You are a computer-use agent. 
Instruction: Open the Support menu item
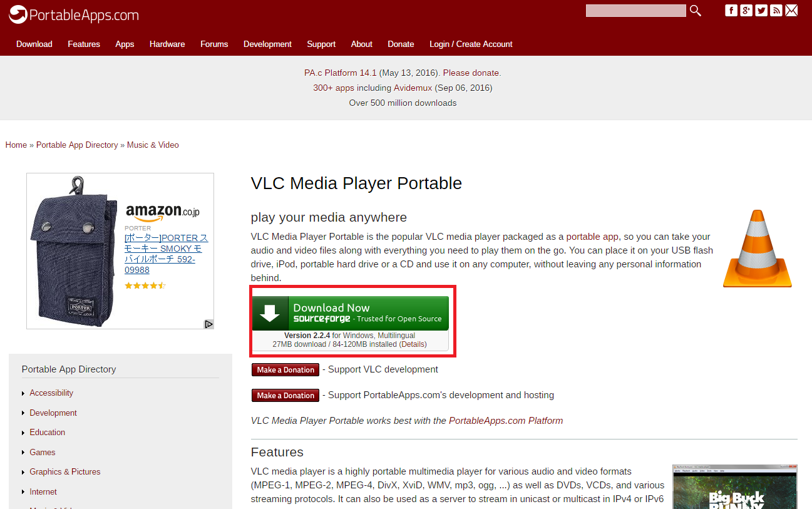321,44
